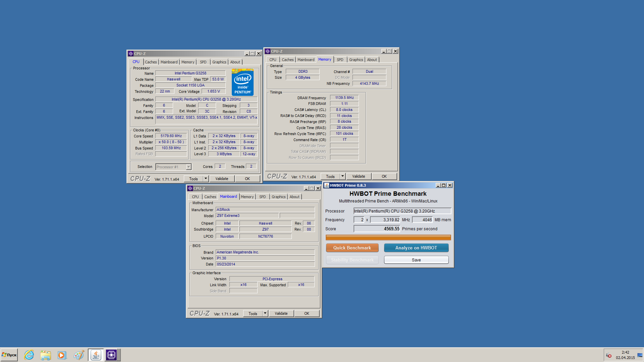The image size is (644, 362).
Task: Click OK in the CPU window
Action: pyautogui.click(x=248, y=179)
